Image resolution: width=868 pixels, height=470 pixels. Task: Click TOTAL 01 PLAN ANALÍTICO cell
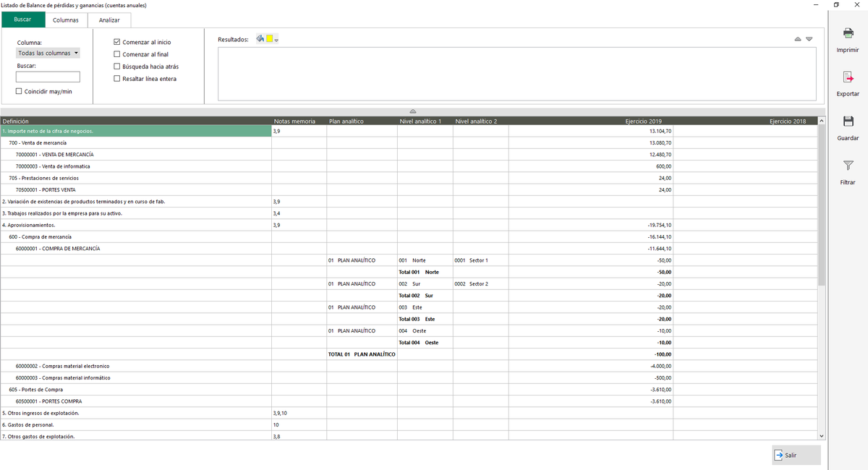click(362, 354)
